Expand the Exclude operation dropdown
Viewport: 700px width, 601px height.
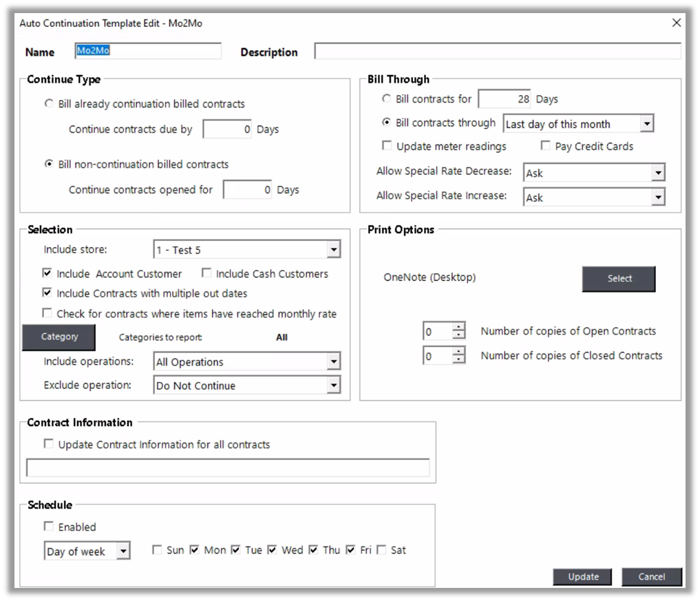point(333,386)
